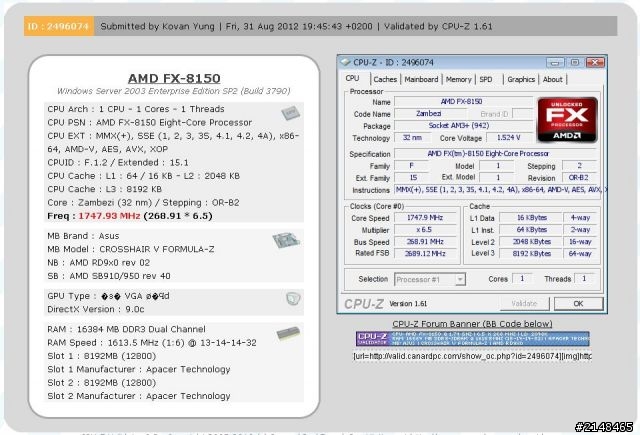Image resolution: width=640 pixels, height=435 pixels.
Task: Click the L1 Inst. value 64 KBytes
Action: point(530,230)
